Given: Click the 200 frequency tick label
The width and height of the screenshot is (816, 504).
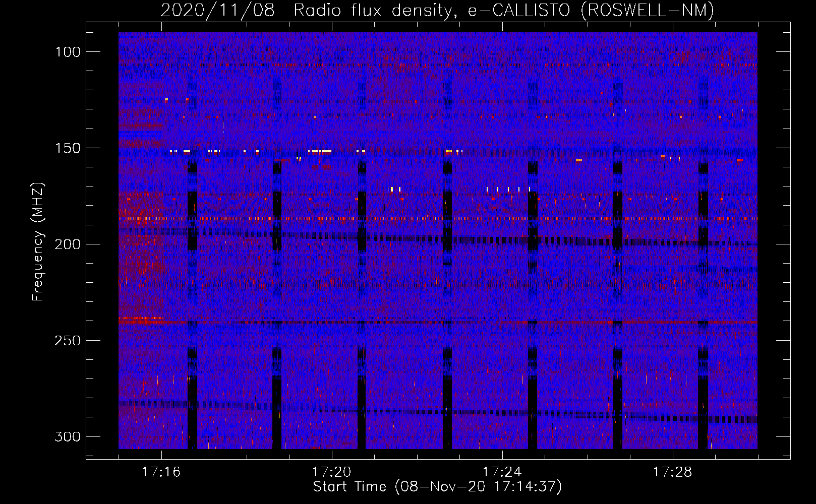Looking at the screenshot, I should tap(68, 244).
